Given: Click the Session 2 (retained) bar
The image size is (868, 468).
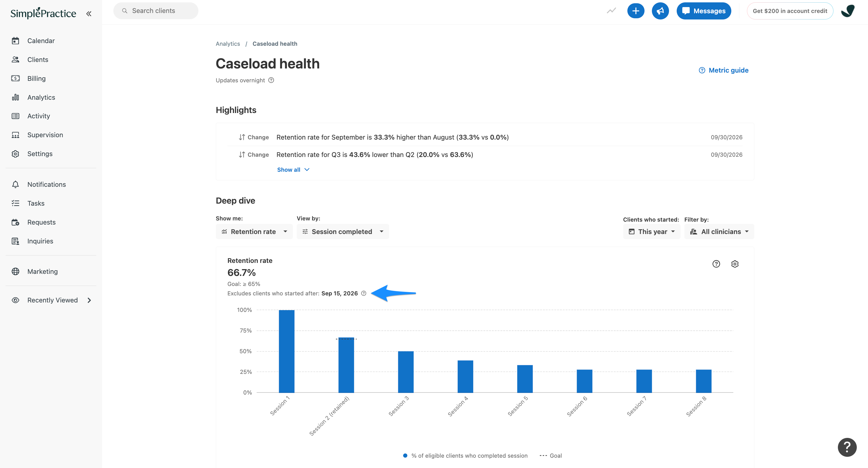Looking at the screenshot, I should point(346,365).
